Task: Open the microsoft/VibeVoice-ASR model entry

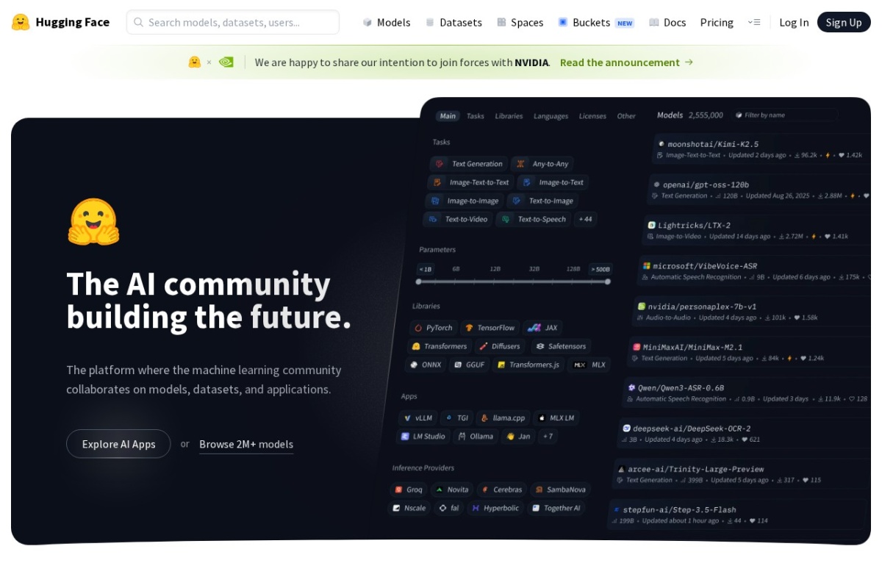Action: (x=755, y=270)
